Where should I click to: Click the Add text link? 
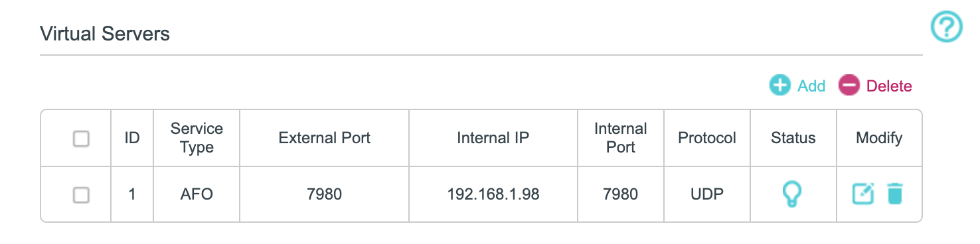tap(811, 86)
